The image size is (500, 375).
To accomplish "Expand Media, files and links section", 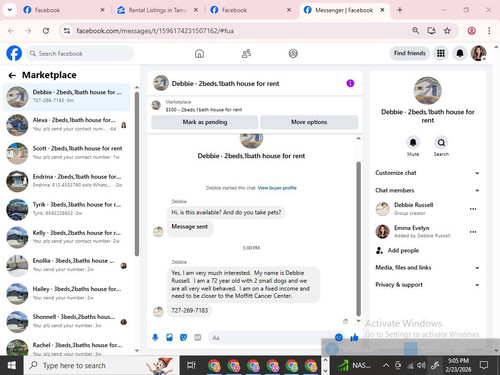I will [x=428, y=267].
